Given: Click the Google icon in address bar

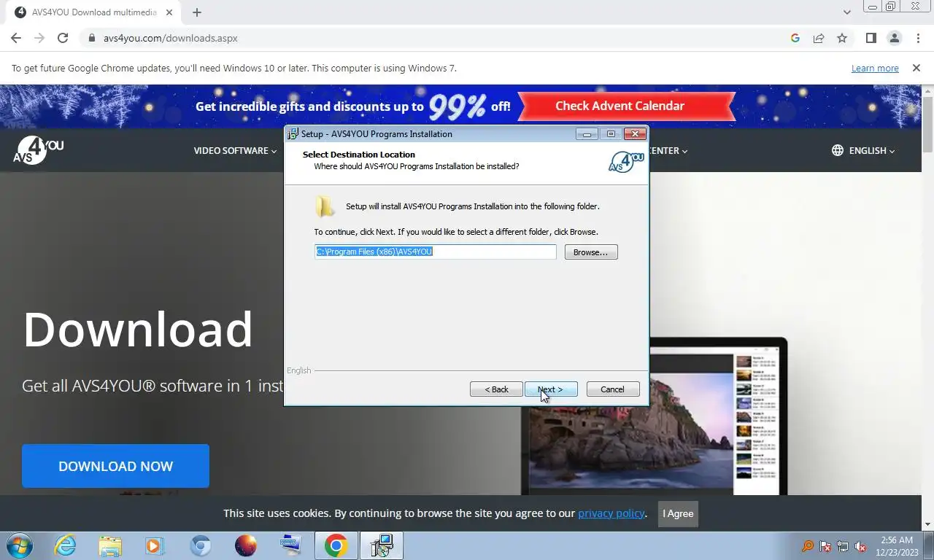Looking at the screenshot, I should [795, 38].
